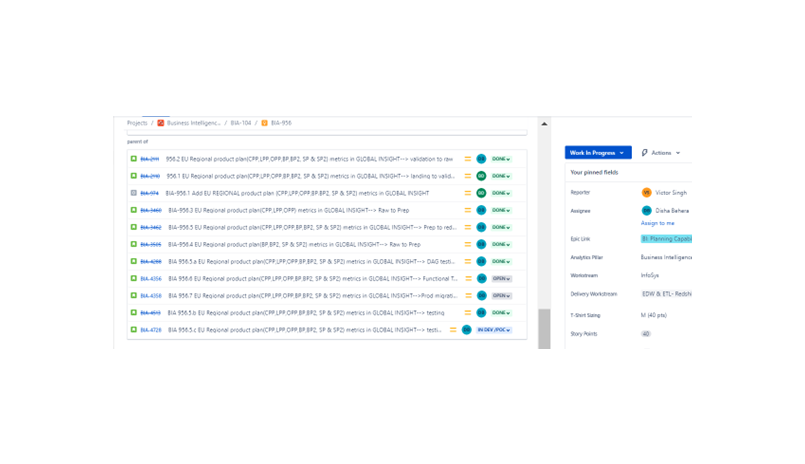This screenshot has height=464, width=805.
Task: Click summary text ending 'validation to raw'
Action: tap(309, 159)
